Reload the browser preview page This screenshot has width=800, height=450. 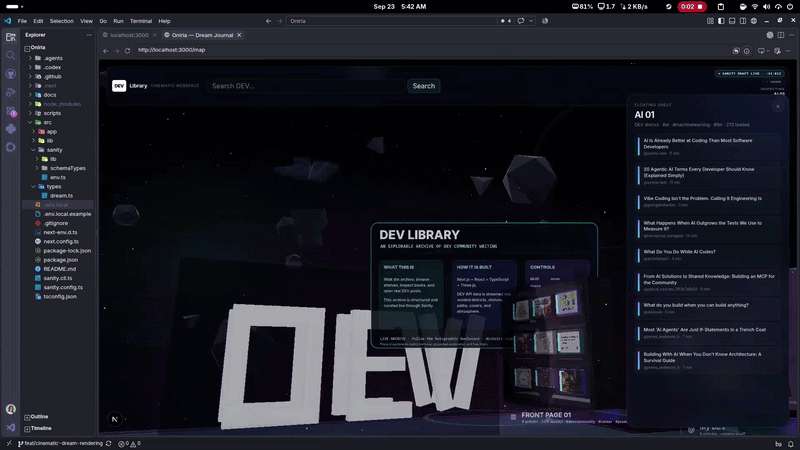click(128, 51)
